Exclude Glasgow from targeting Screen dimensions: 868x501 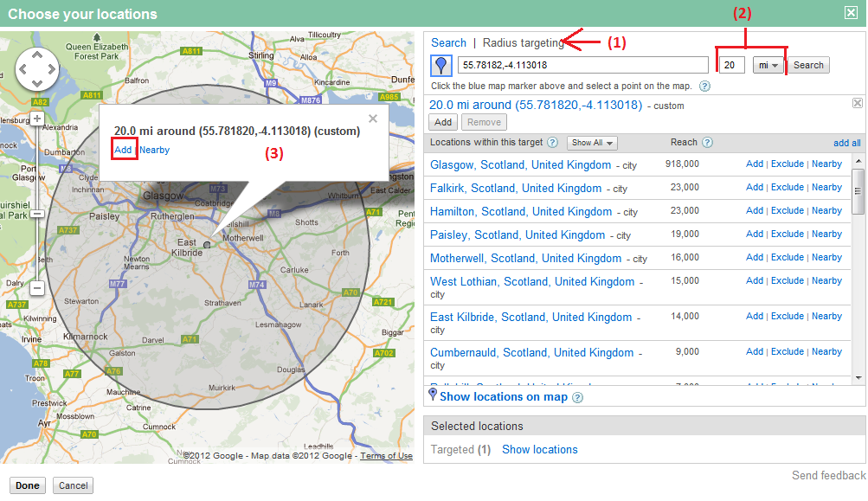pos(788,164)
